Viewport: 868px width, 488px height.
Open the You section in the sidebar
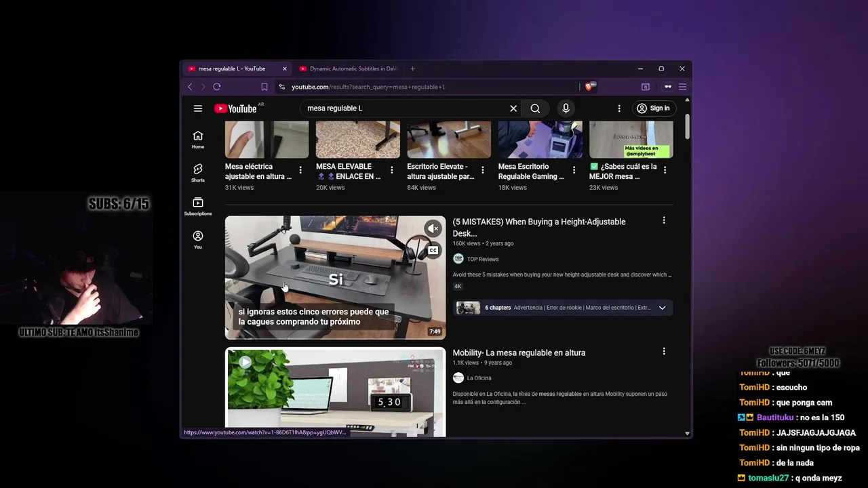point(198,240)
